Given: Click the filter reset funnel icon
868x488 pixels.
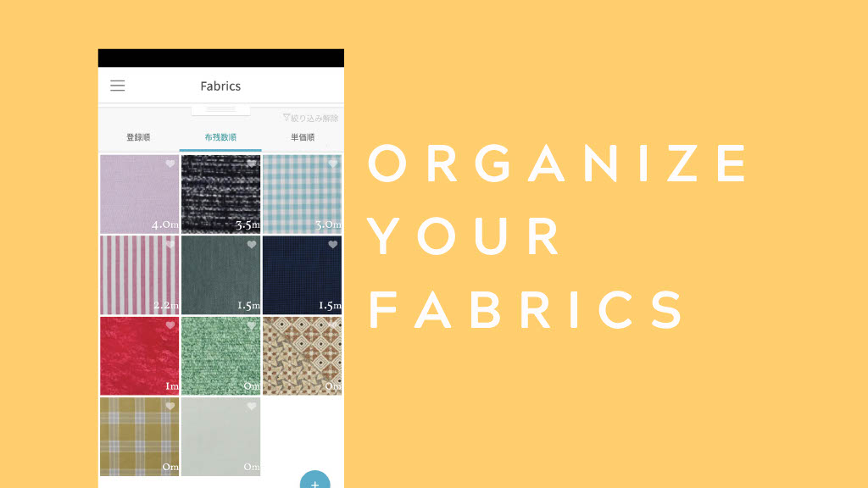Looking at the screenshot, I should [287, 117].
